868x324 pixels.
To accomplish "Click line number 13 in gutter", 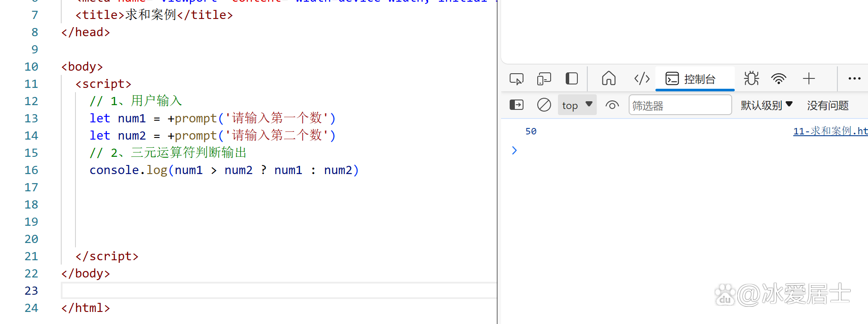I will (x=31, y=118).
